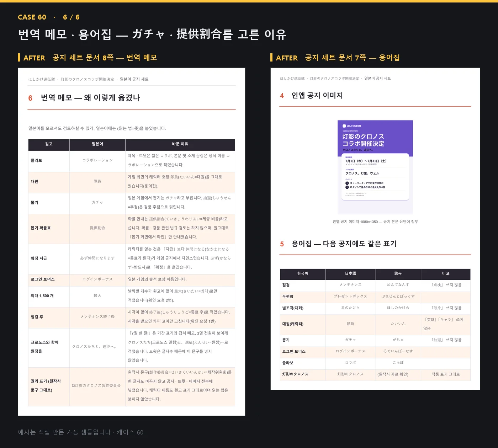Click the 'プレゼントボックス' cell

pyautogui.click(x=350, y=297)
